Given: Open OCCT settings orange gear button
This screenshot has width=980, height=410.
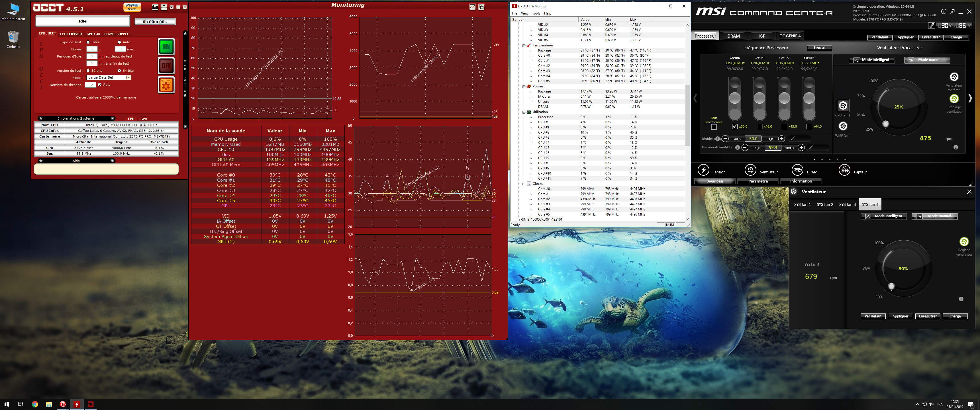Looking at the screenshot, I should 166,85.
